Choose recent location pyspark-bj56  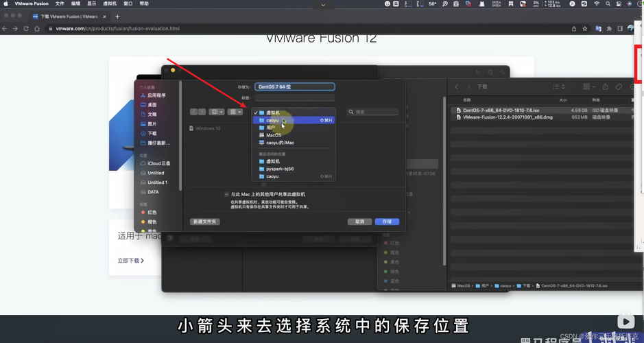click(294, 169)
